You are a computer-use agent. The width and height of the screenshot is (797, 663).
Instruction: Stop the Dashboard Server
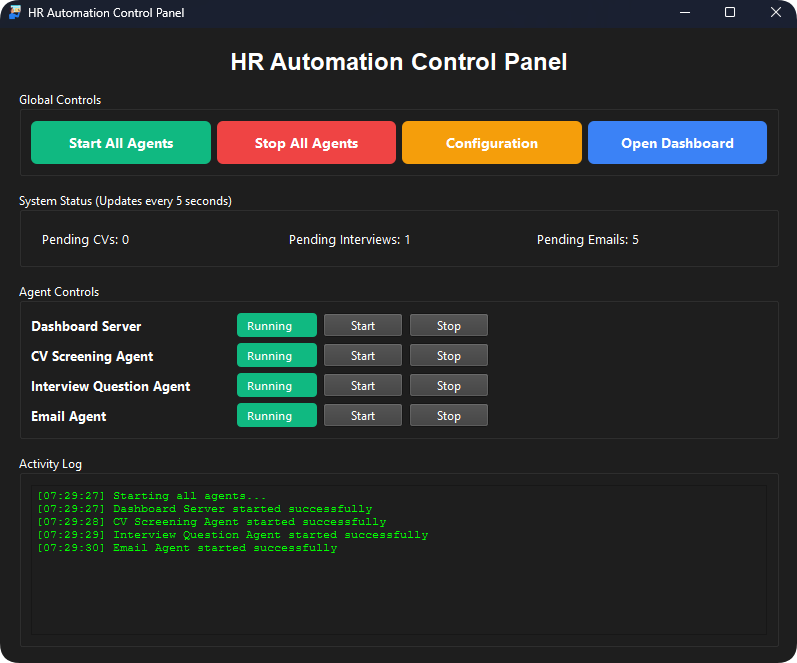[449, 326]
